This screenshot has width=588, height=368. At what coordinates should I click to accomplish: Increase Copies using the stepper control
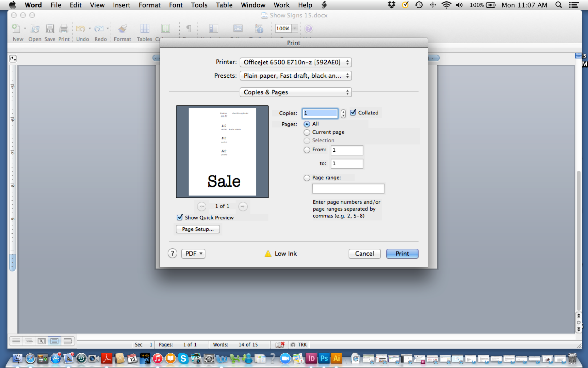click(343, 111)
